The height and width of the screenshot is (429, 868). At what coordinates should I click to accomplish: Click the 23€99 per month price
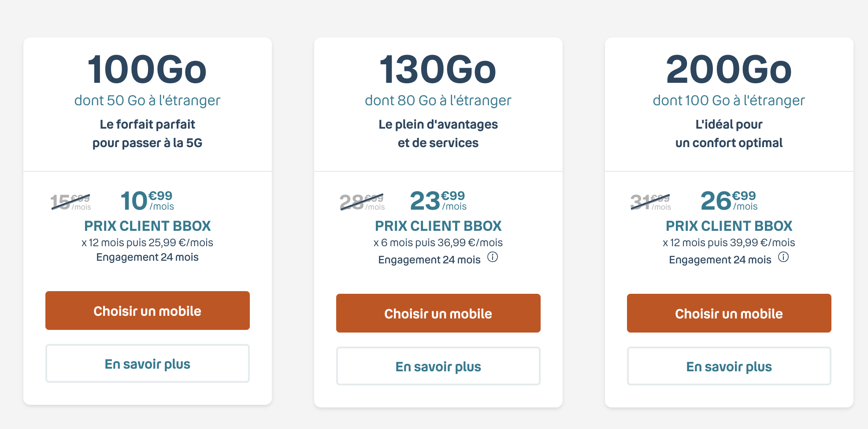438,200
